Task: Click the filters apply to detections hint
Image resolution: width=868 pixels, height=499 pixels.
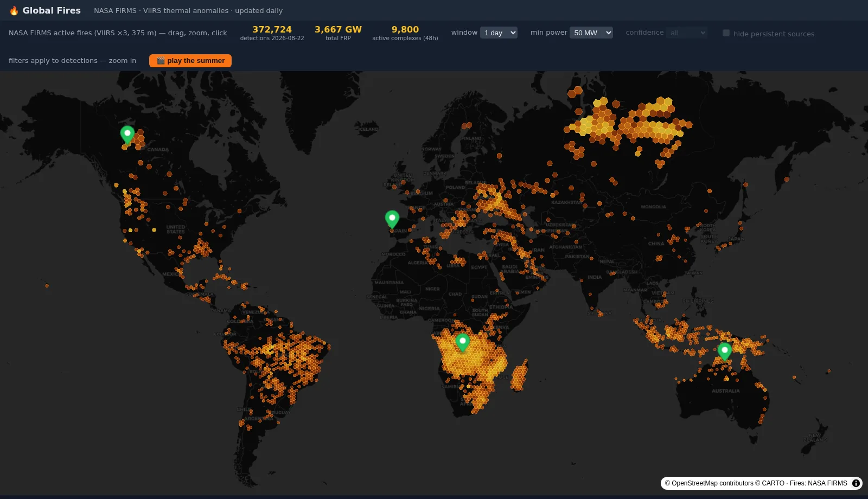Action: 72,61
